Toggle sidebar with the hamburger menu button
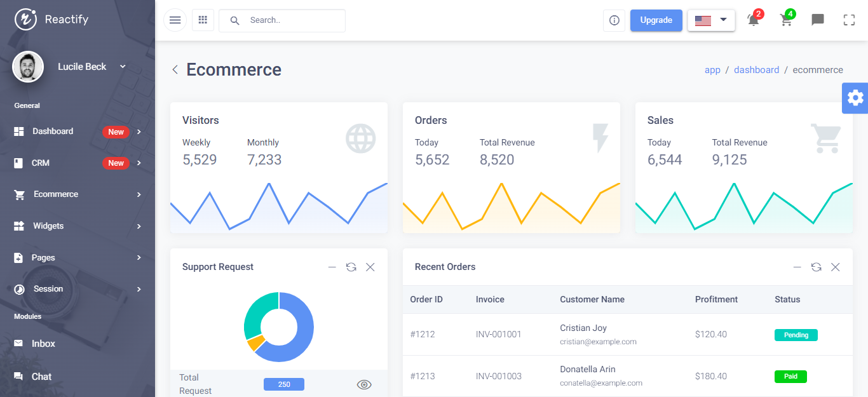The image size is (868, 397). tap(175, 20)
